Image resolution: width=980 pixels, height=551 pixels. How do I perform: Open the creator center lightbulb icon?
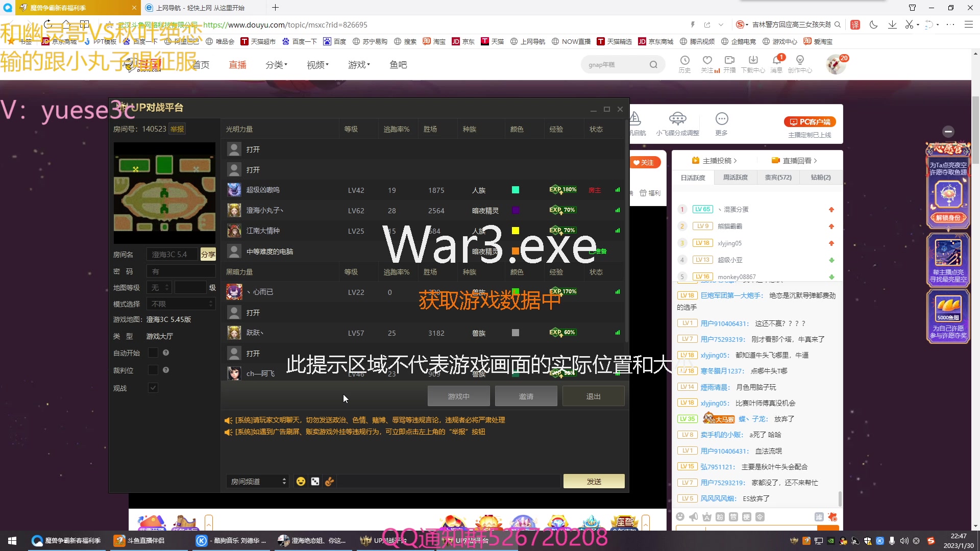click(800, 61)
